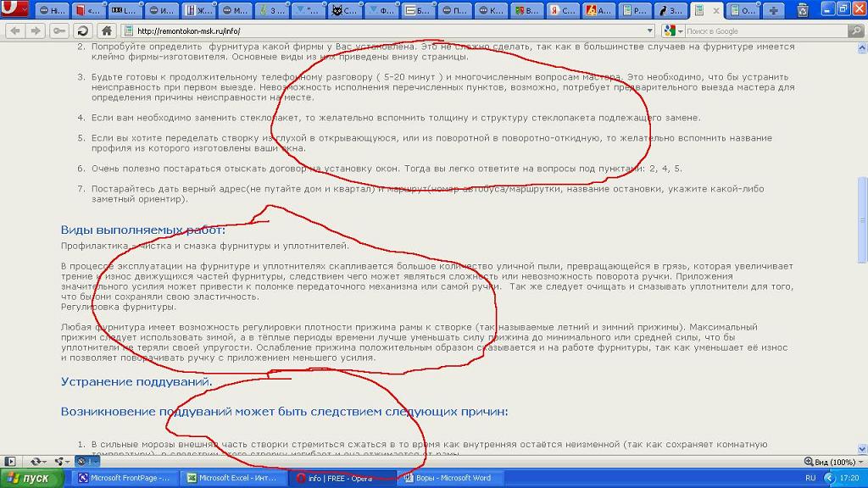This screenshot has height=488, width=868.
Task: Click the RU language indicator
Action: [810, 478]
